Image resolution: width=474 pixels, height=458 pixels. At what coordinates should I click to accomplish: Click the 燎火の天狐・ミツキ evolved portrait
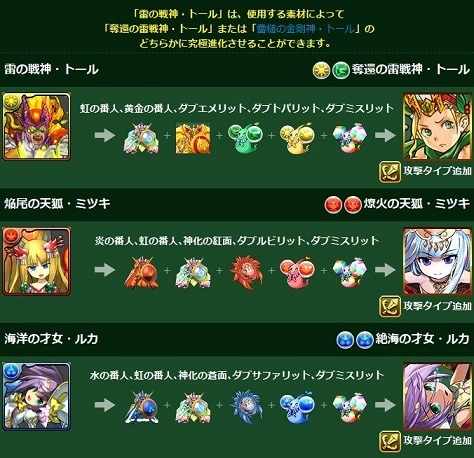[437, 261]
